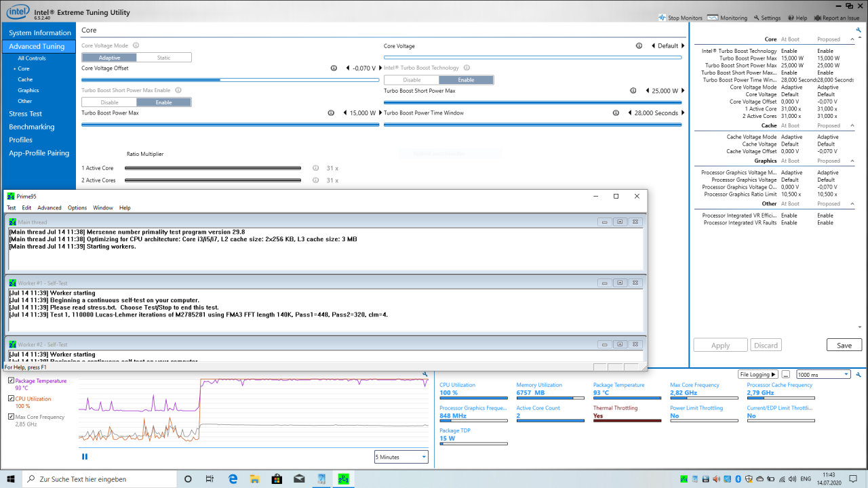Click the File Logging button
The width and height of the screenshot is (868, 488).
(758, 374)
